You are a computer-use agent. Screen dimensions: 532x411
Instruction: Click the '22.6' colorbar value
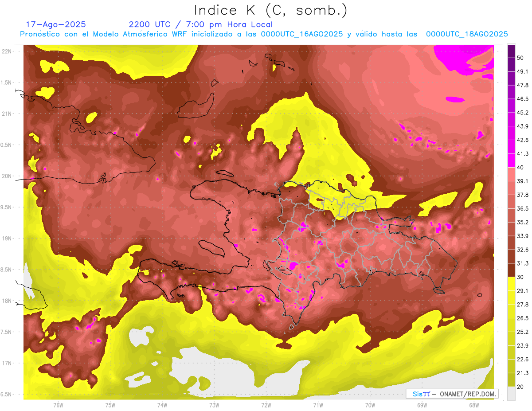coord(523,359)
